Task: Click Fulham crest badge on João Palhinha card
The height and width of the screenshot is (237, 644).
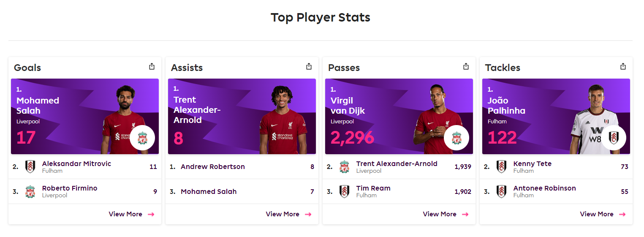Action: coord(614,138)
